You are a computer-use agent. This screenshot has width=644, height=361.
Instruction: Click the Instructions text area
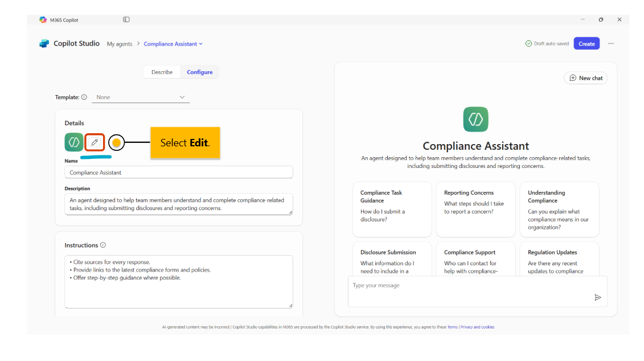179,282
